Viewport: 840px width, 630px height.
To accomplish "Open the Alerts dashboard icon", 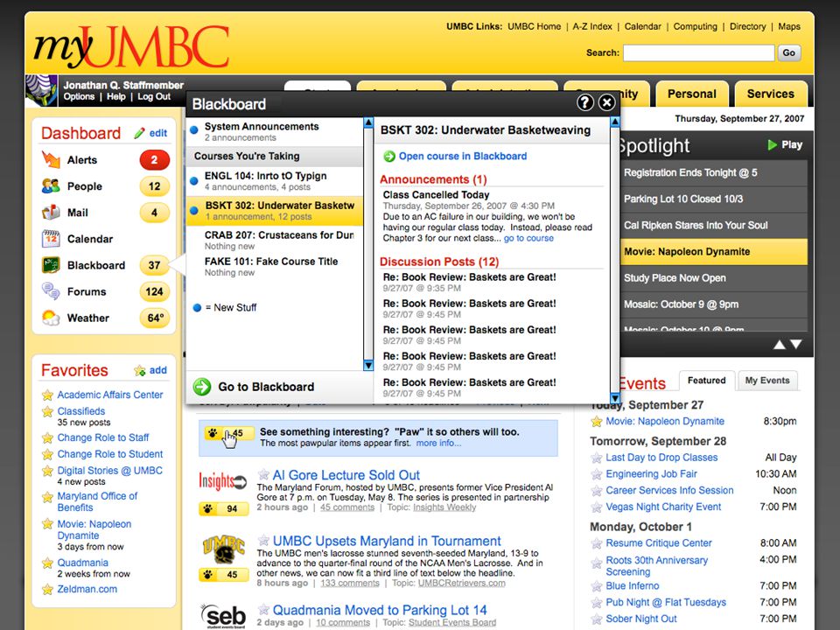I will (x=51, y=159).
